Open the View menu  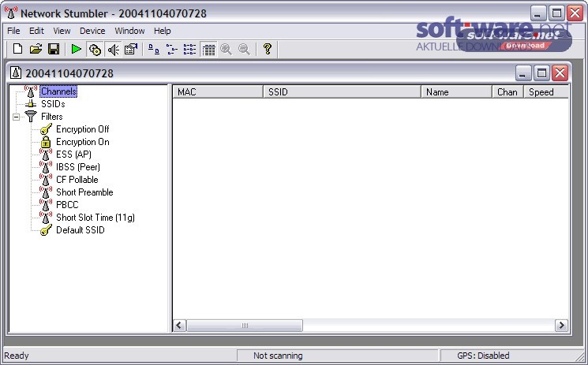(62, 31)
